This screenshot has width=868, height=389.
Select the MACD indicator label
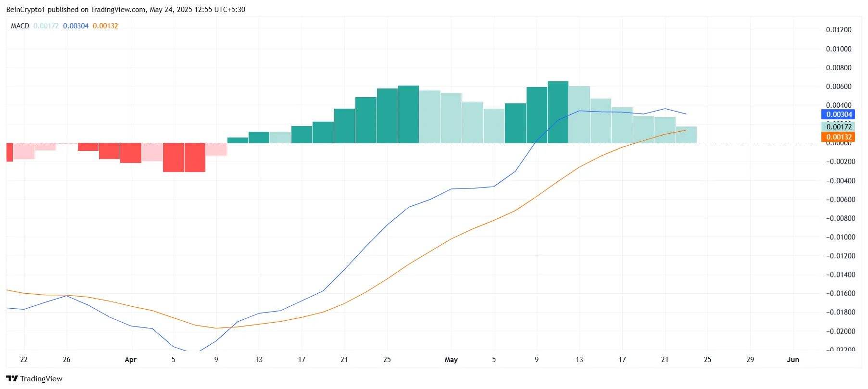pos(20,26)
